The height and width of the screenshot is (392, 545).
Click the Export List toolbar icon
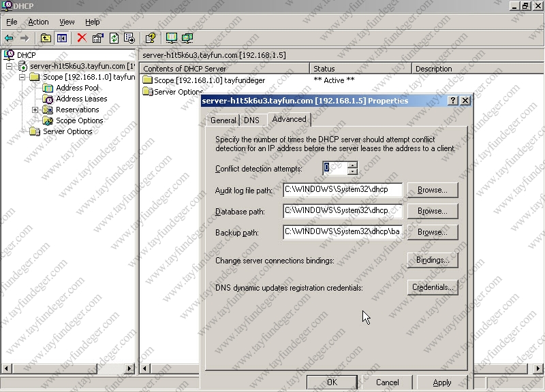pos(129,38)
